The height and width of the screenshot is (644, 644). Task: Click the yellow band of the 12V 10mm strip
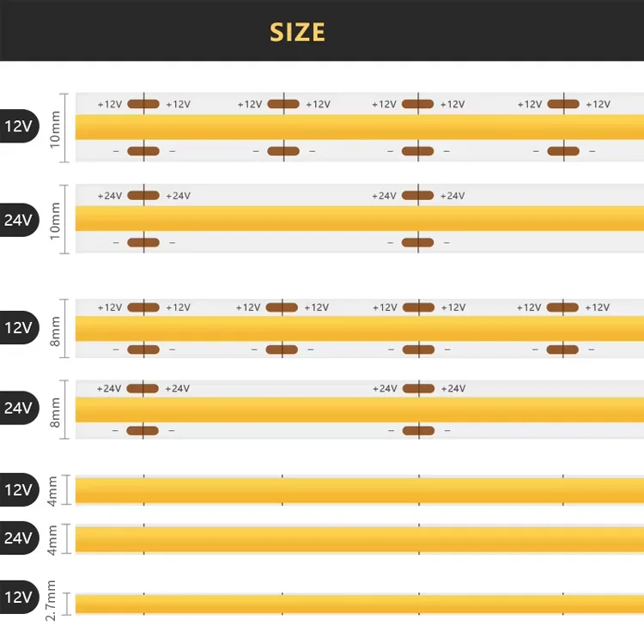[359, 127]
